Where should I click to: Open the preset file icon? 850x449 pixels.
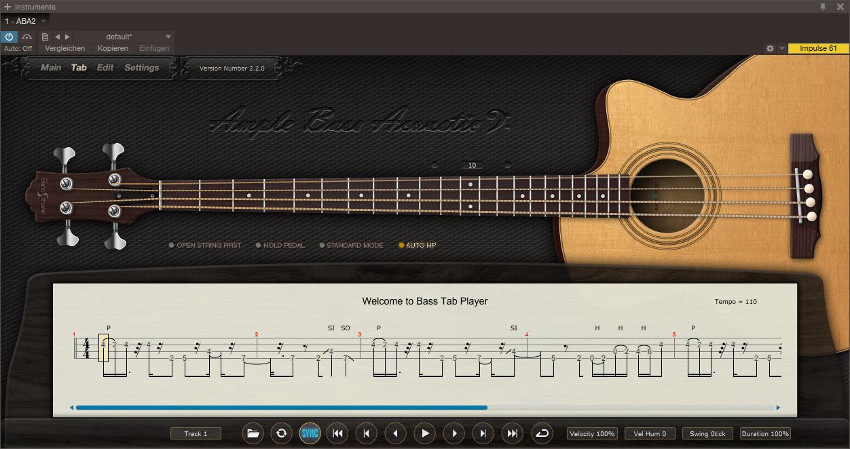click(x=45, y=37)
